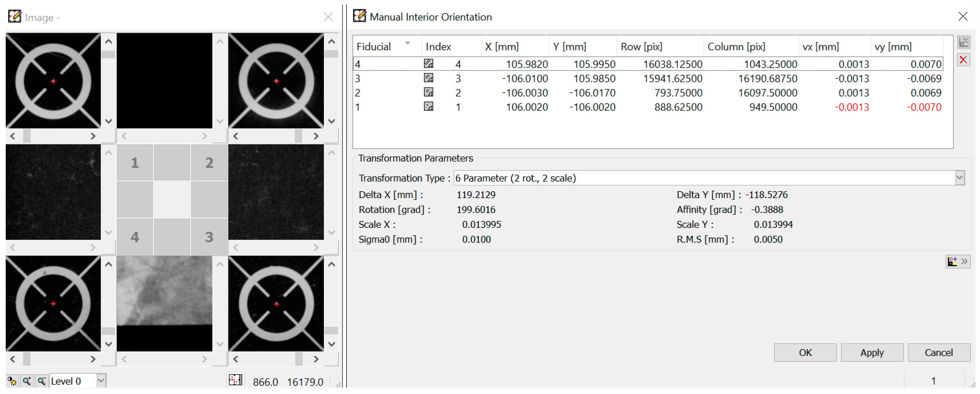This screenshot has width=980, height=394.
Task: Click the Y [mm] column header
Action: [x=583, y=46]
